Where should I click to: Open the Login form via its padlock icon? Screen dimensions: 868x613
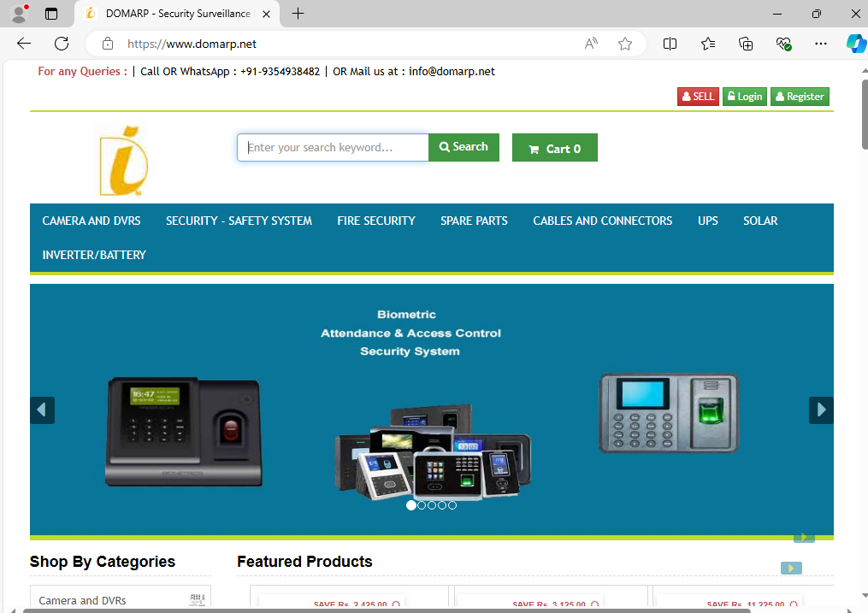[734, 97]
